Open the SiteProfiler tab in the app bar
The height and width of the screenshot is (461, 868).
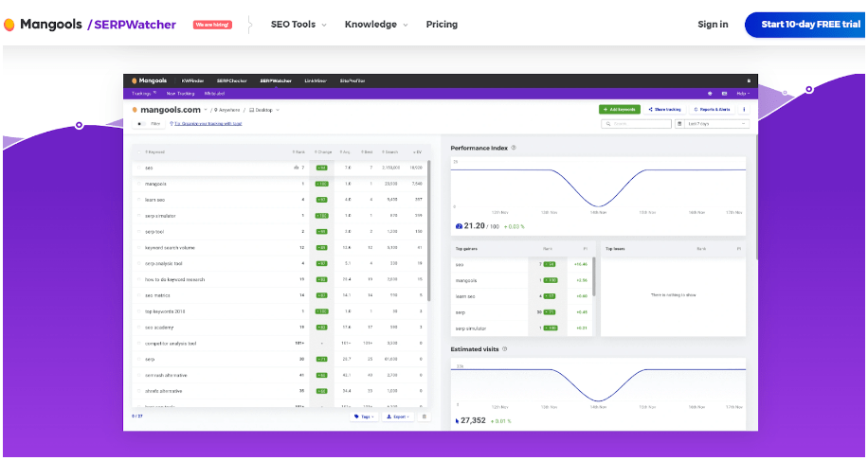pos(353,80)
